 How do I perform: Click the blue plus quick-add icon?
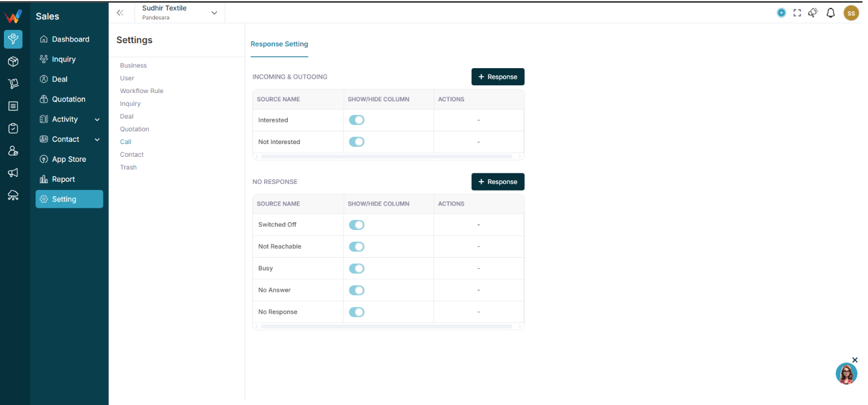tap(781, 13)
